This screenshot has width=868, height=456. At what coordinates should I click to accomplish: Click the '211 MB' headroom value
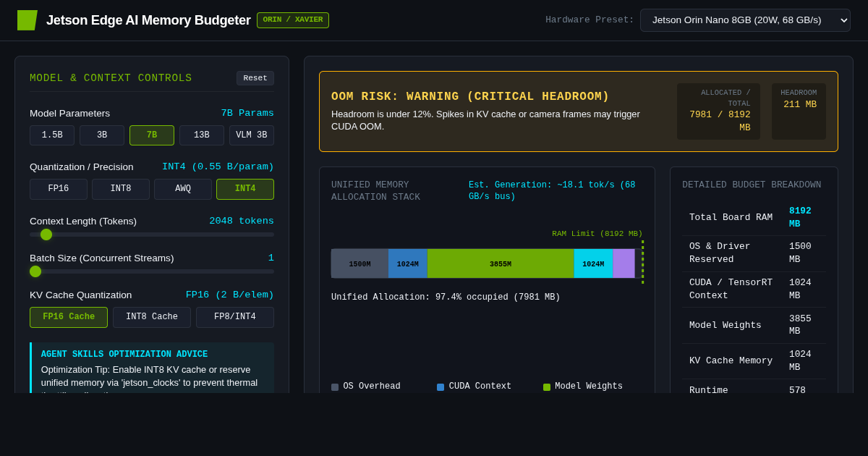click(800, 104)
